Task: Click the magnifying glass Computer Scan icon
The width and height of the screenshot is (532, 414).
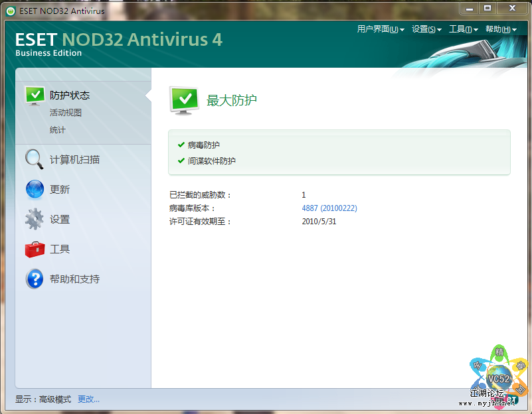Action: pyautogui.click(x=35, y=159)
